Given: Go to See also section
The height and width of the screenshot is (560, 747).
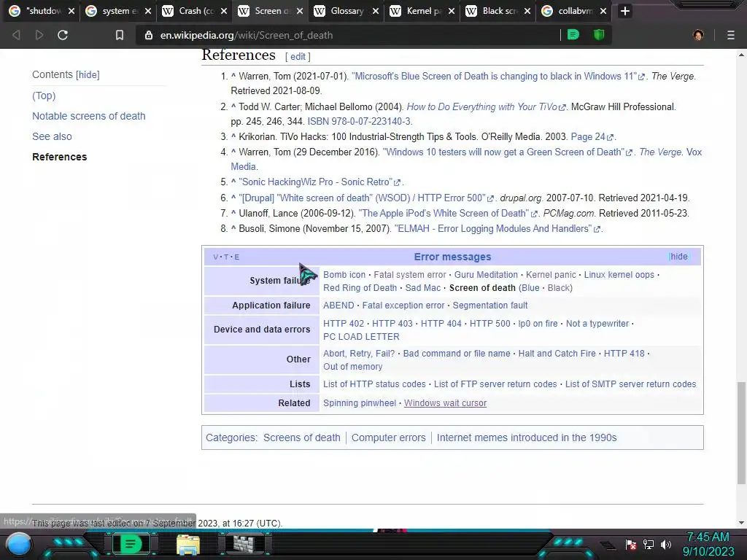Looking at the screenshot, I should coord(52,136).
